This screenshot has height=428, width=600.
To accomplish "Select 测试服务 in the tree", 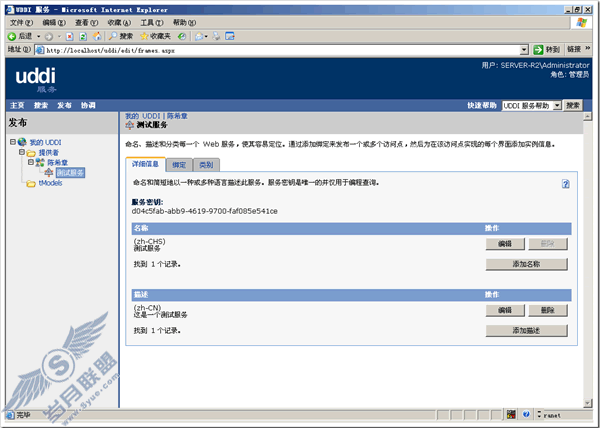I will (x=70, y=173).
